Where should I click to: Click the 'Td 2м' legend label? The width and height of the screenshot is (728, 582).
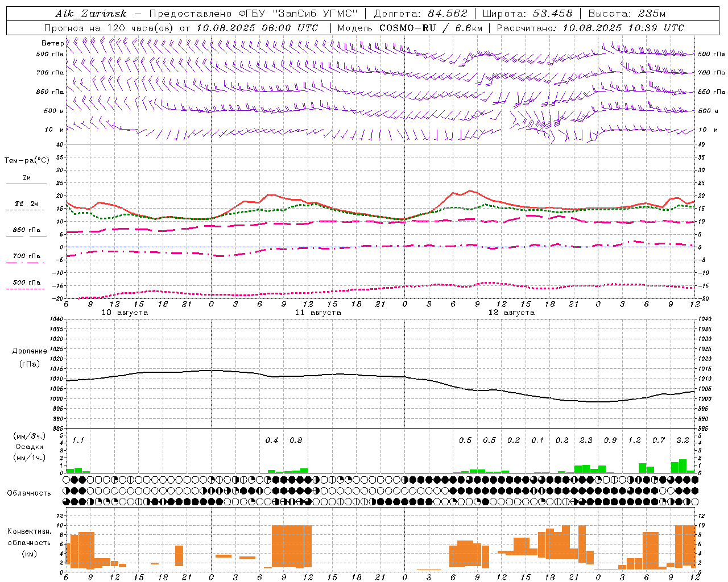pos(27,203)
